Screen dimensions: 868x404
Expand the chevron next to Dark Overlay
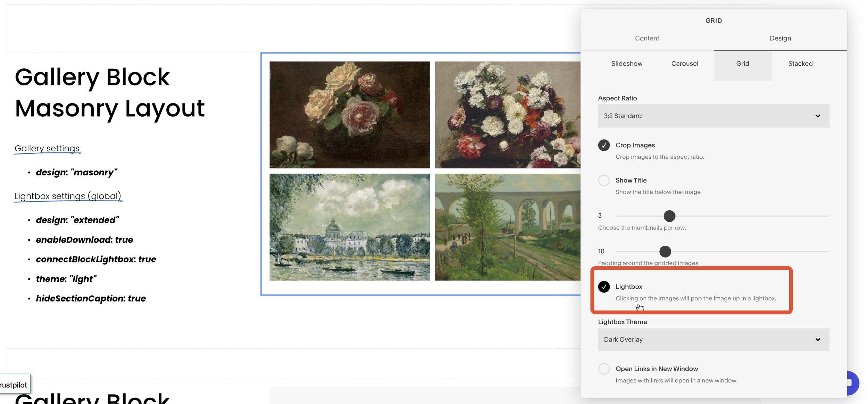click(x=818, y=339)
